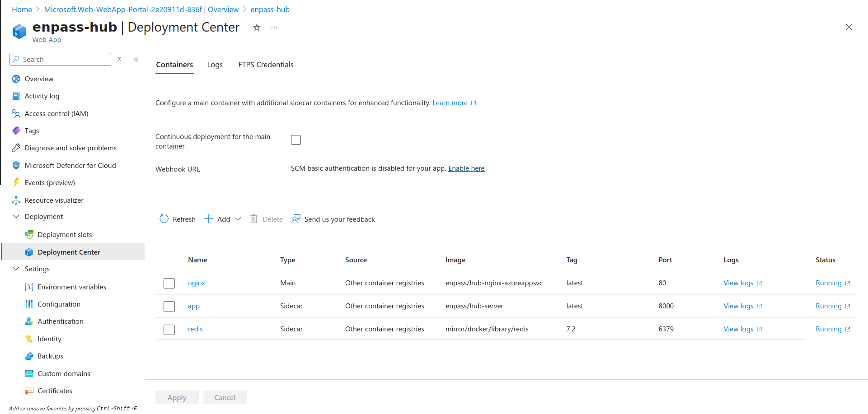Screen dimensions: 868x414
Task: Click the Authentication icon
Action: [29, 321]
